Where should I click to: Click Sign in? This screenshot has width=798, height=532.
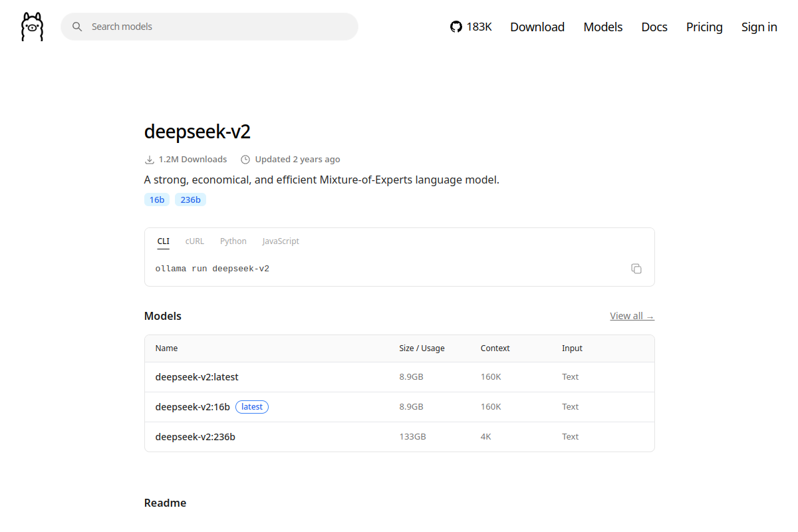(x=759, y=27)
